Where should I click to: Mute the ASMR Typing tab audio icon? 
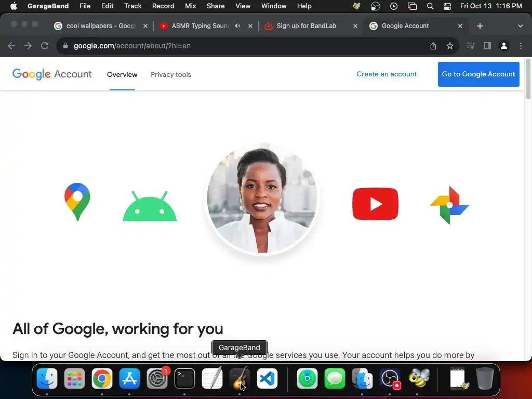(237, 26)
